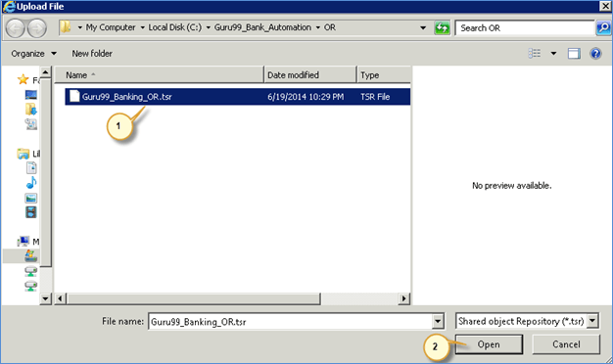Expand arrow before OR in path
Image resolution: width=613 pixels, height=364 pixels.
(318, 27)
